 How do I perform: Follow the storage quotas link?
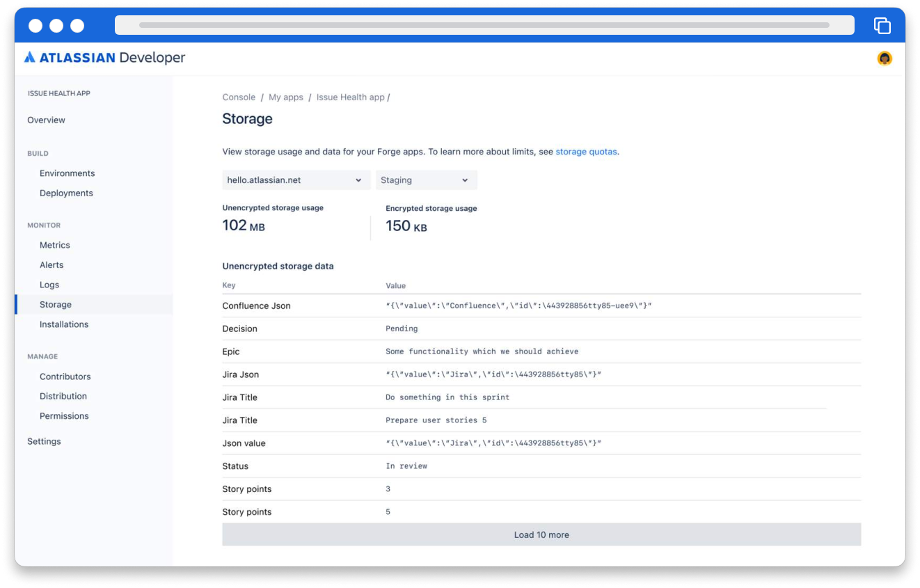(x=586, y=152)
